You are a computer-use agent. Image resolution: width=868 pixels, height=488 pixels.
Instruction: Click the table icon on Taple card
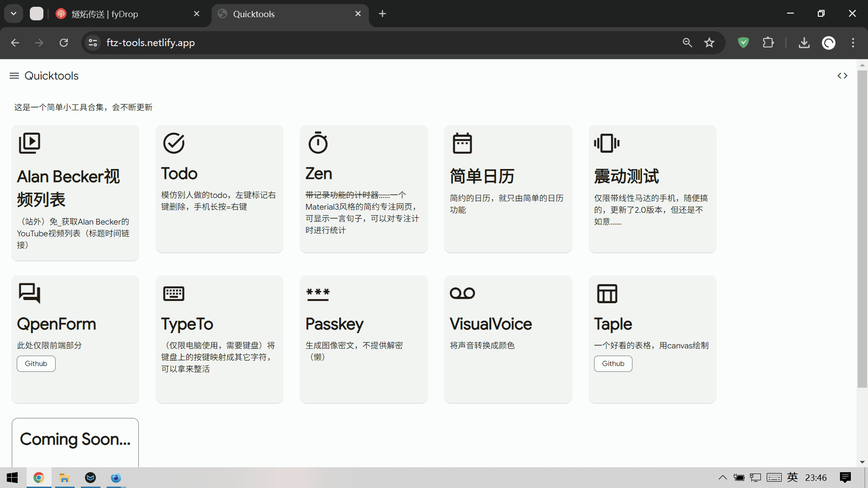coord(607,294)
